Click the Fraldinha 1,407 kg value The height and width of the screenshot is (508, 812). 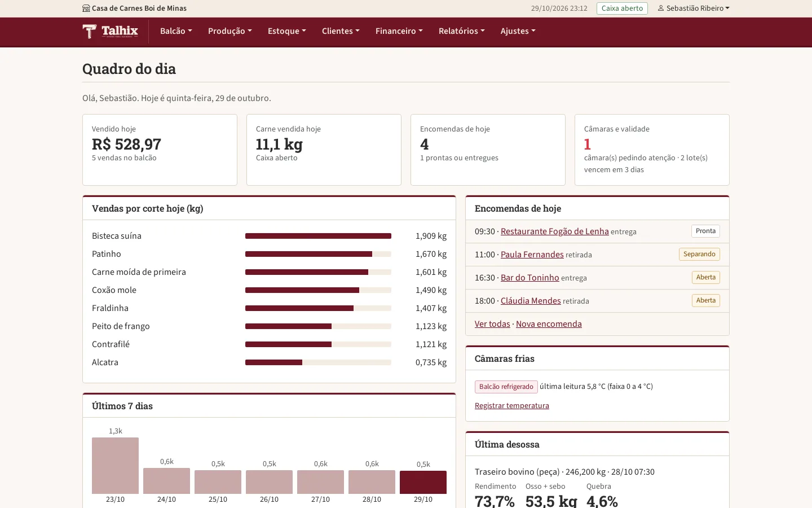(431, 308)
